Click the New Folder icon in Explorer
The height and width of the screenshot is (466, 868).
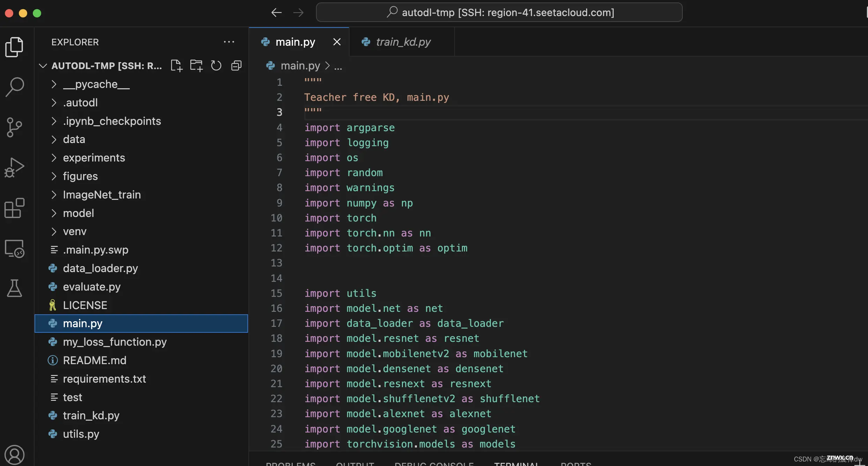tap(196, 66)
